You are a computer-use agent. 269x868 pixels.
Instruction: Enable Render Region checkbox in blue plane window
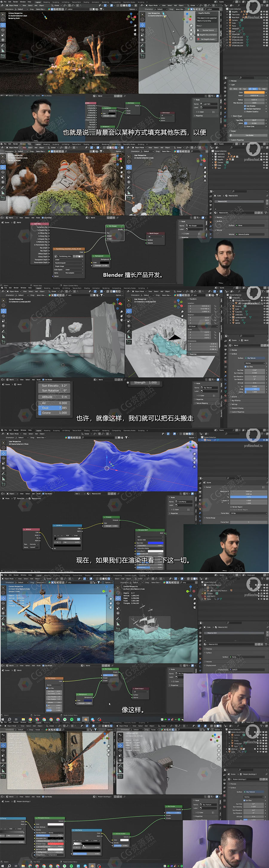click(x=231, y=506)
